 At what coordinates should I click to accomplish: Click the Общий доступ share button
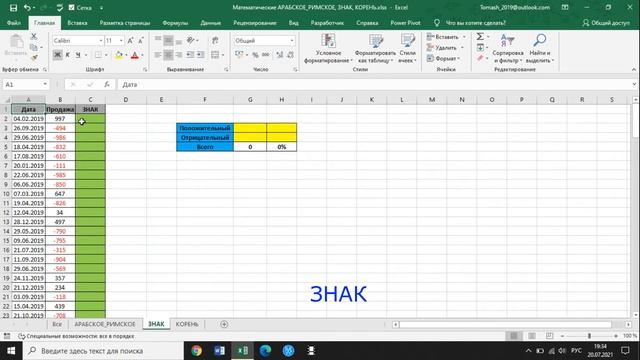point(606,23)
